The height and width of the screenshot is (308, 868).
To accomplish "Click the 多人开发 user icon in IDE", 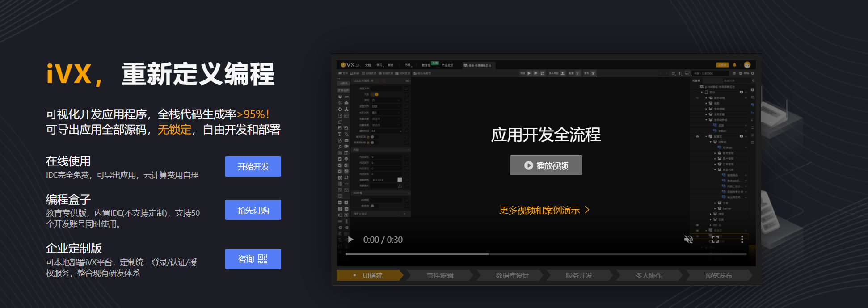I will click(563, 73).
